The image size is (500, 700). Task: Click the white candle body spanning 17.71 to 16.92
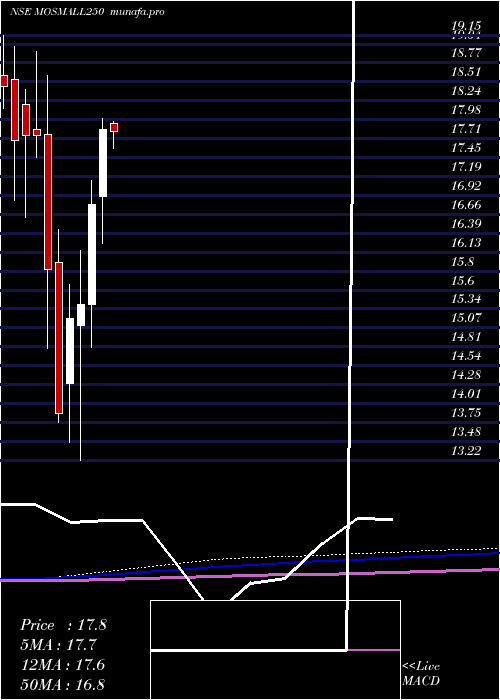(103, 163)
